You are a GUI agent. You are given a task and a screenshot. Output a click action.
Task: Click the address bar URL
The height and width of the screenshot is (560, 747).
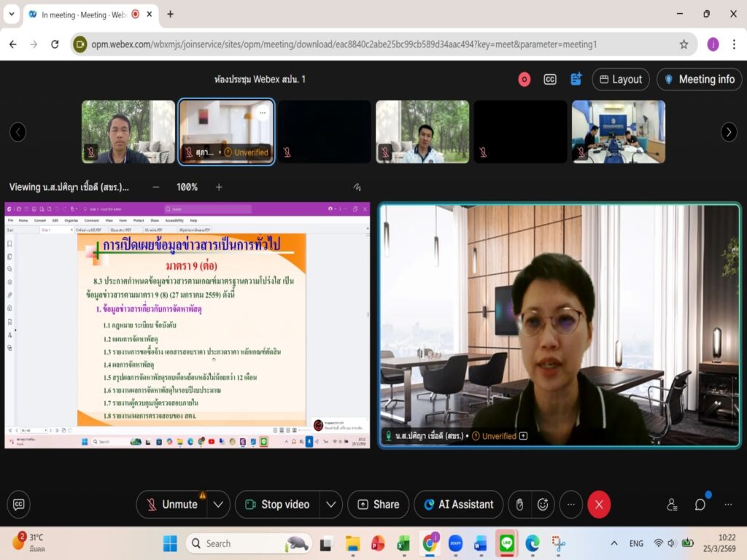(344, 44)
